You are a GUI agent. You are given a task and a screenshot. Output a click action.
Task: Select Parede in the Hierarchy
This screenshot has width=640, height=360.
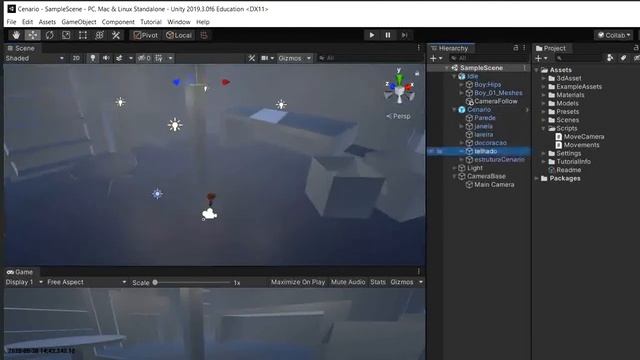point(484,118)
